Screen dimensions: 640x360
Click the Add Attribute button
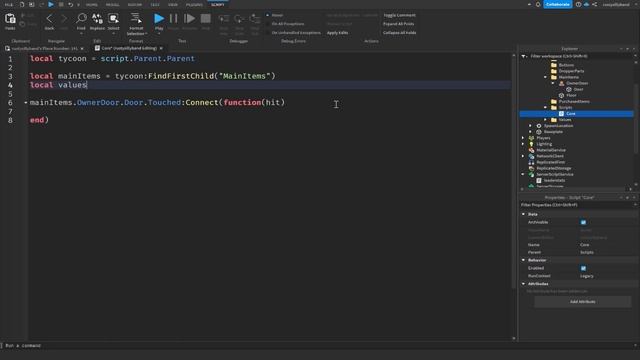click(x=582, y=302)
